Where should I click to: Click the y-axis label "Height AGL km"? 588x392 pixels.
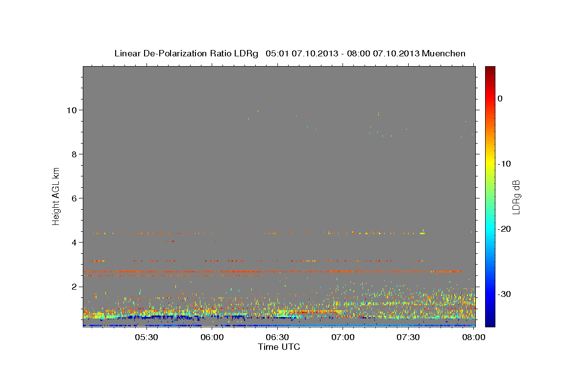point(56,196)
